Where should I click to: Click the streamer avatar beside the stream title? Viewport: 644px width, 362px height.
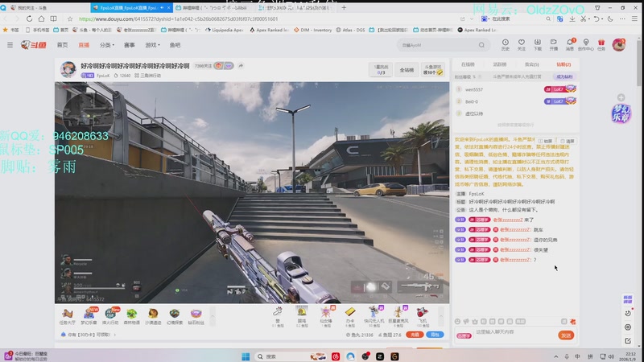pos(68,70)
